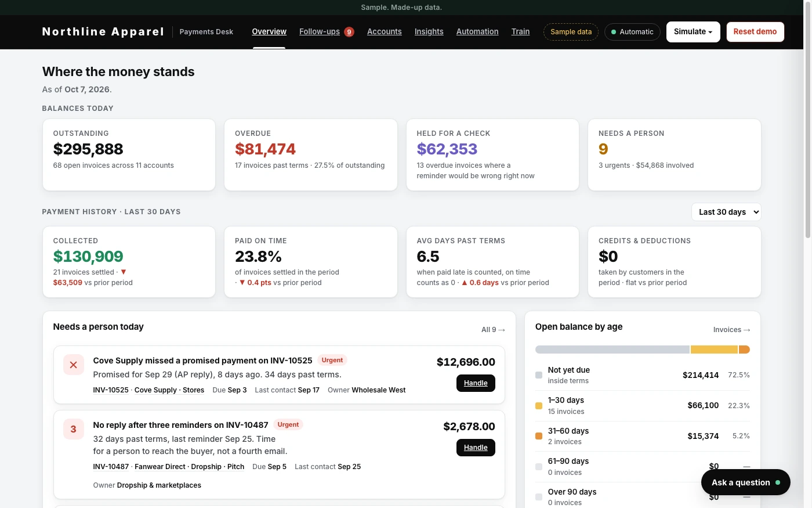Click the red X icon on Cove Supply card
Viewport: 812px width, 508px height.
point(74,365)
